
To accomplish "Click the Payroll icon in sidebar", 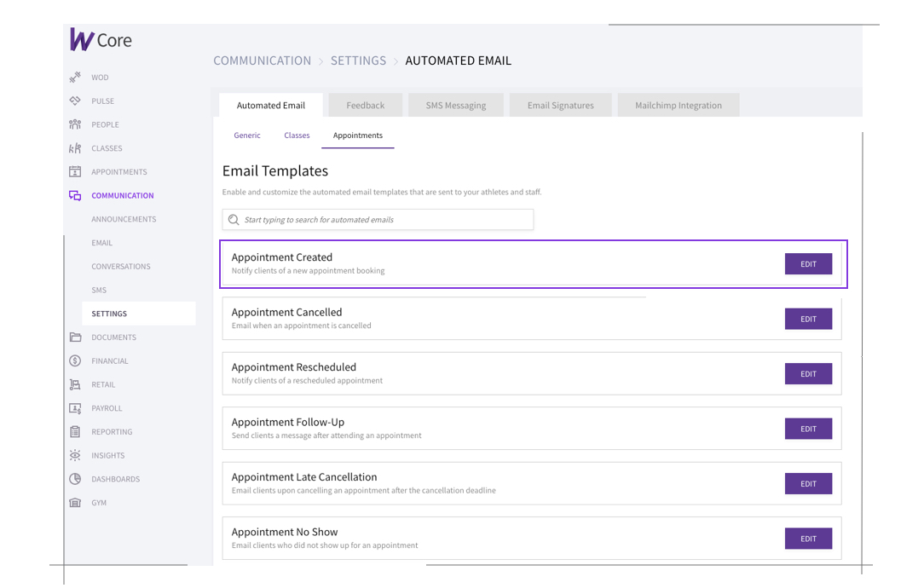I will tap(75, 408).
